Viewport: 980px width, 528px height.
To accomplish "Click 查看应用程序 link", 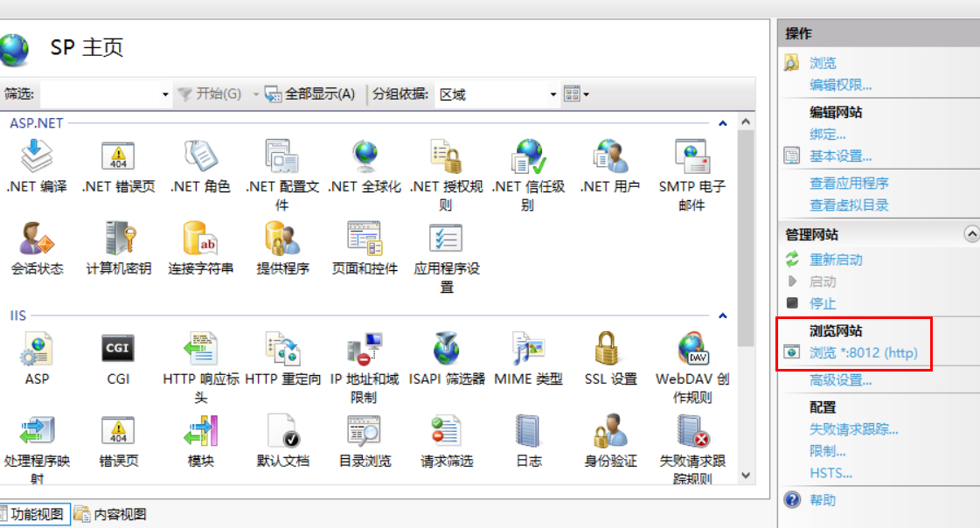I will (849, 183).
